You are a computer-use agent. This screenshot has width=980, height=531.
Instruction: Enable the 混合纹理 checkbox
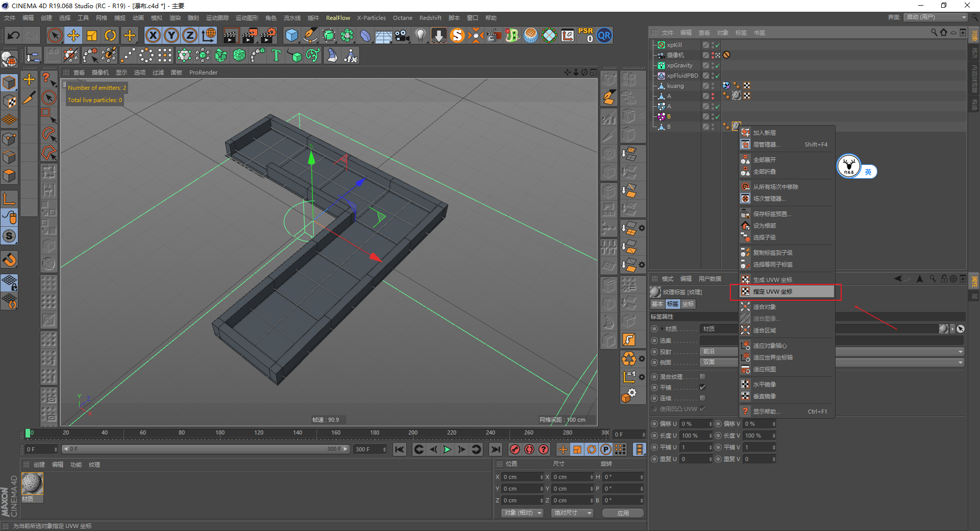(x=702, y=377)
